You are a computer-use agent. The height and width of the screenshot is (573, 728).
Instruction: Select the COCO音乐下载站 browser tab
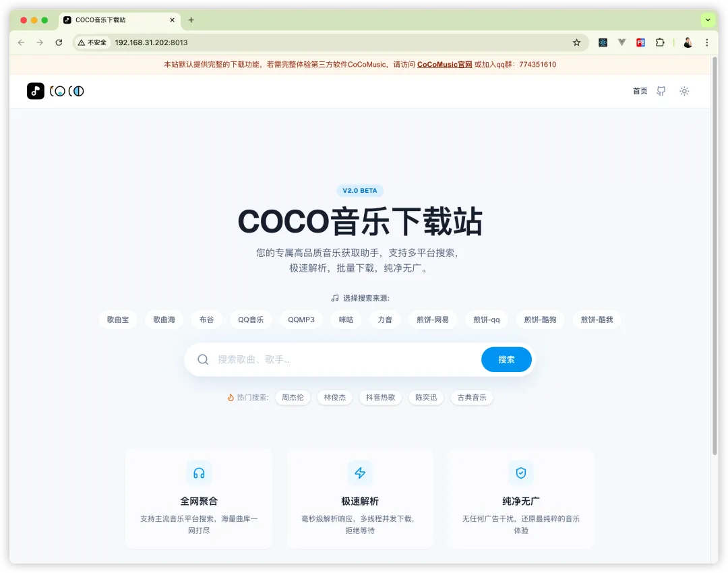click(x=120, y=20)
